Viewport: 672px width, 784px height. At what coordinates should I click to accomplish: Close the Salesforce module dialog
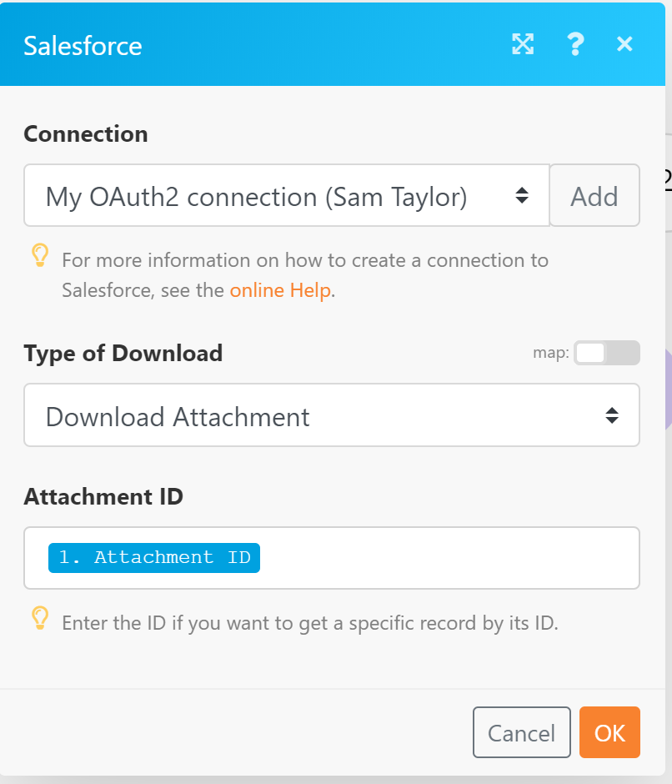coord(624,44)
